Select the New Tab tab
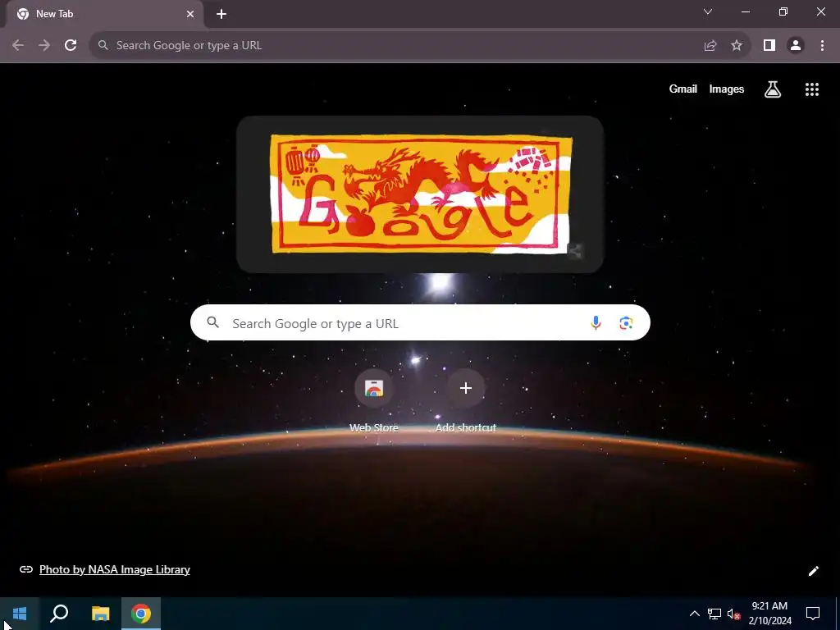The height and width of the screenshot is (630, 840). 104,15
